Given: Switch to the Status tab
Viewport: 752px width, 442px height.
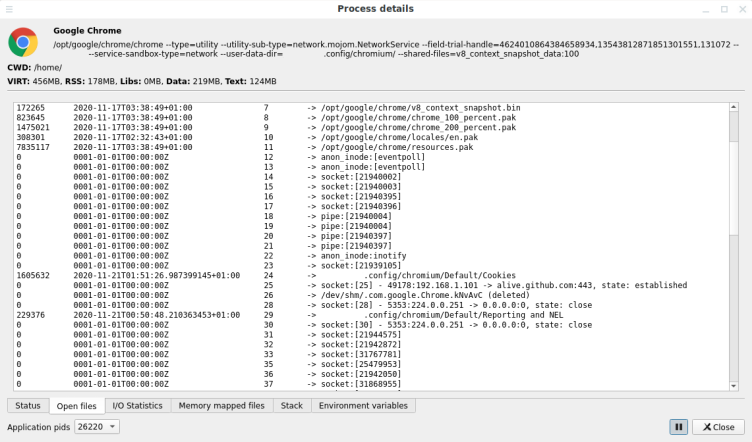Looking at the screenshot, I should coord(28,406).
